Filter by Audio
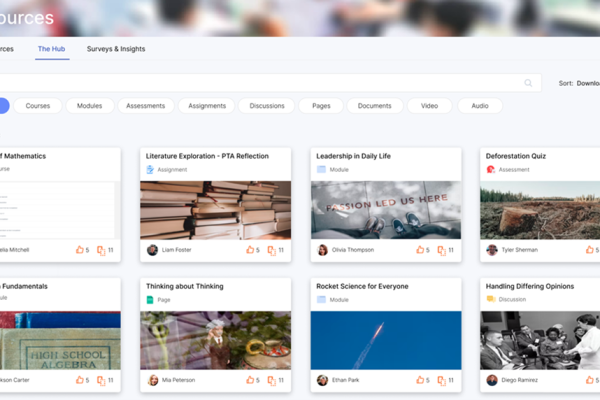This screenshot has height=400, width=600. coord(480,106)
